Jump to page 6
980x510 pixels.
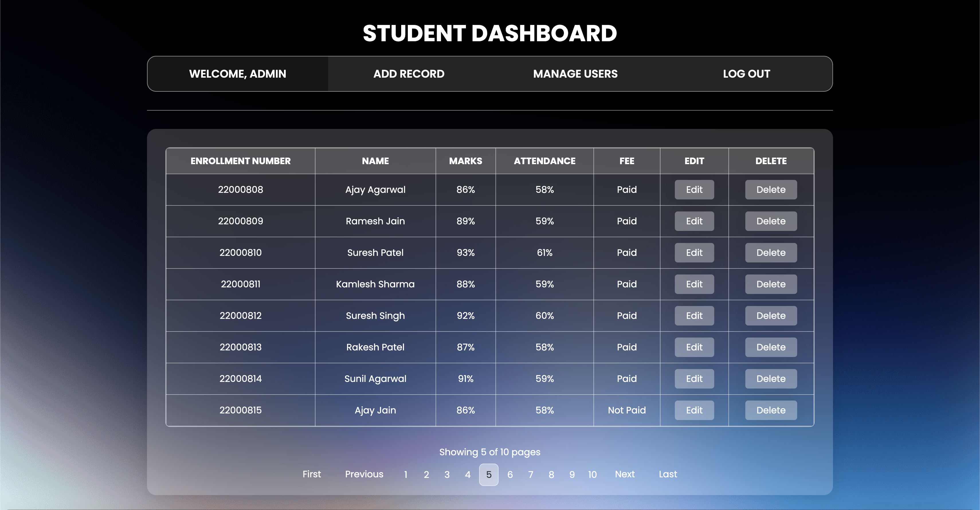click(510, 475)
